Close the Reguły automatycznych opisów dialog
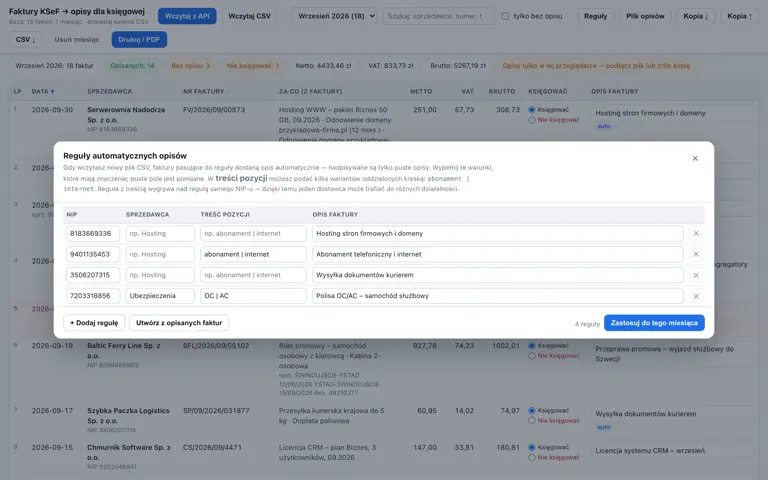768x480 pixels. 695,158
